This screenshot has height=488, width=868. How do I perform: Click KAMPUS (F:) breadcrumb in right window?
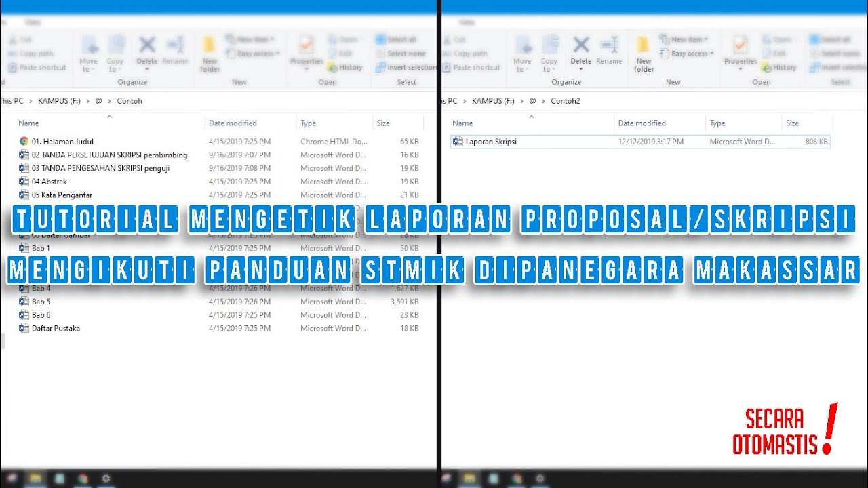click(x=493, y=101)
